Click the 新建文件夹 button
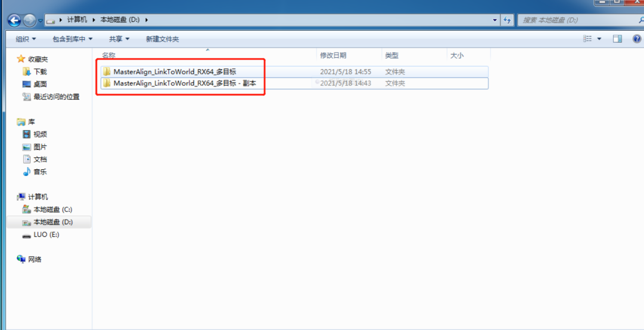This screenshot has height=330, width=644. pos(162,39)
